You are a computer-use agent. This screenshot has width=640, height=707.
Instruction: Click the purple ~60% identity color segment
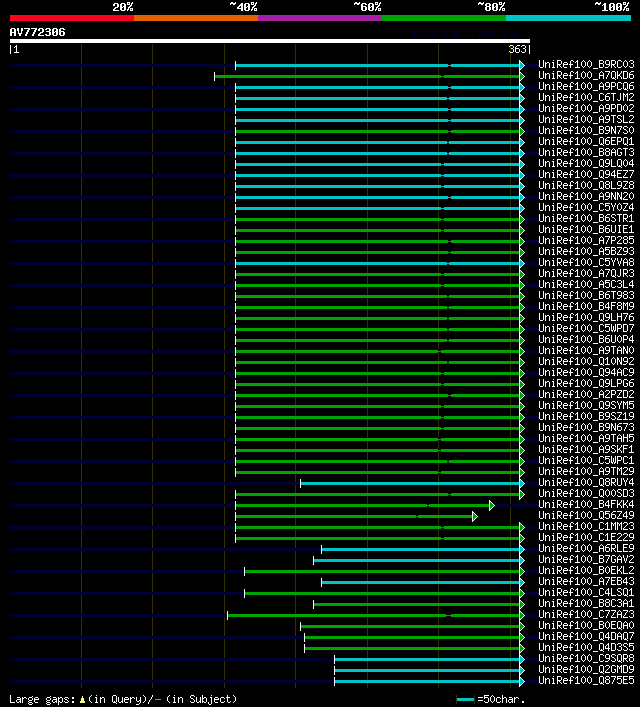(320, 18)
